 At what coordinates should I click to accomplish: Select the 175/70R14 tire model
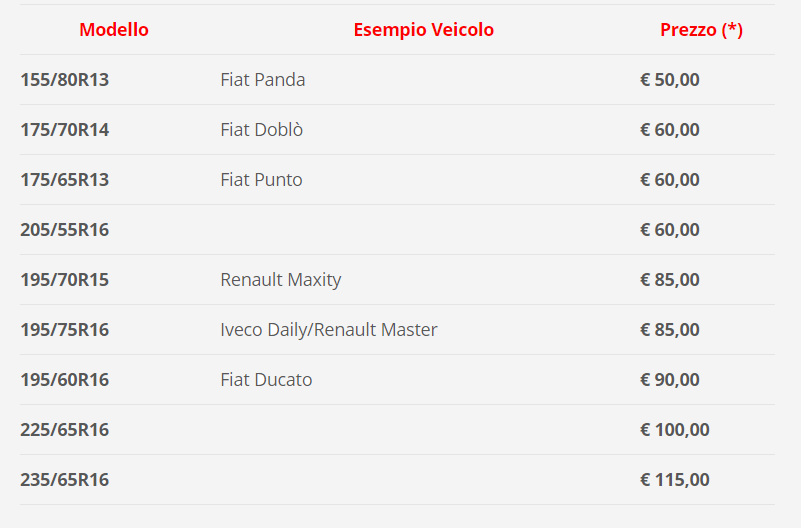pyautogui.click(x=64, y=130)
